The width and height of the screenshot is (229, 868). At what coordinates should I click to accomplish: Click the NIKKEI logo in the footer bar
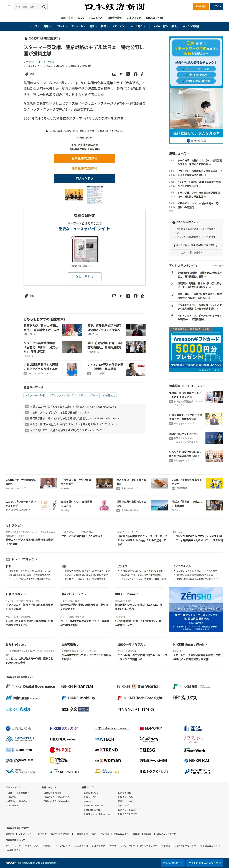coord(10,863)
